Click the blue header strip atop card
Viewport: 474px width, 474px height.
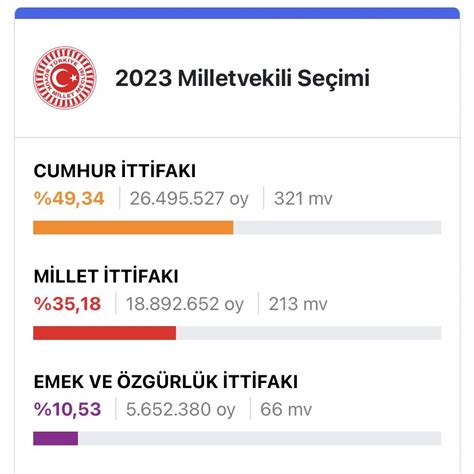(x=237, y=13)
